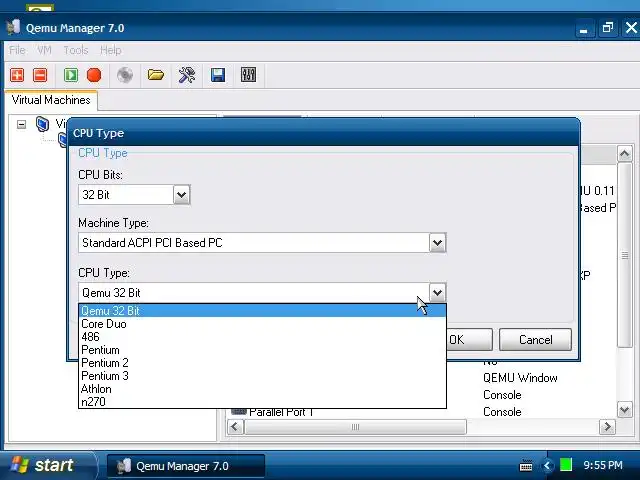
Task: Expand hidden tray icons with blue arrow
Action: (547, 465)
